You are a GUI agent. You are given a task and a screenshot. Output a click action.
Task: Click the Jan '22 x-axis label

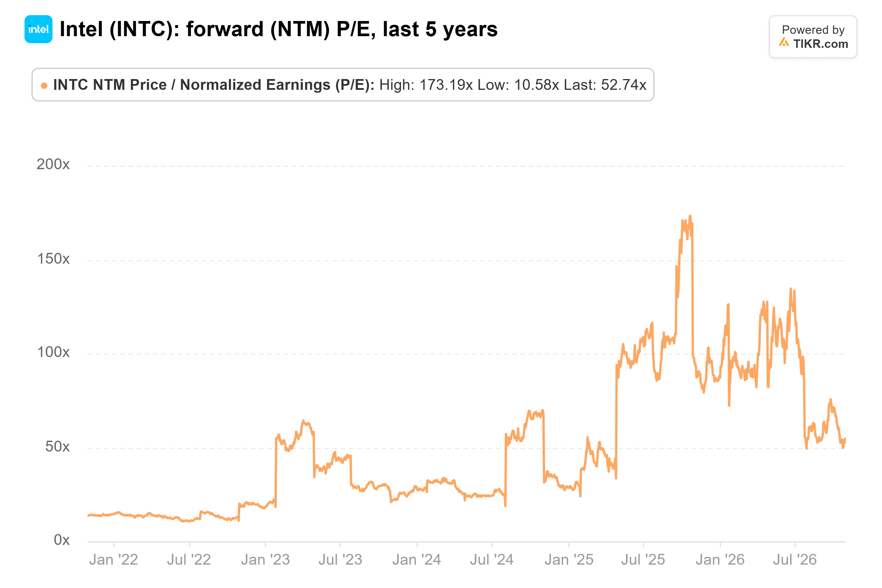pos(114,559)
